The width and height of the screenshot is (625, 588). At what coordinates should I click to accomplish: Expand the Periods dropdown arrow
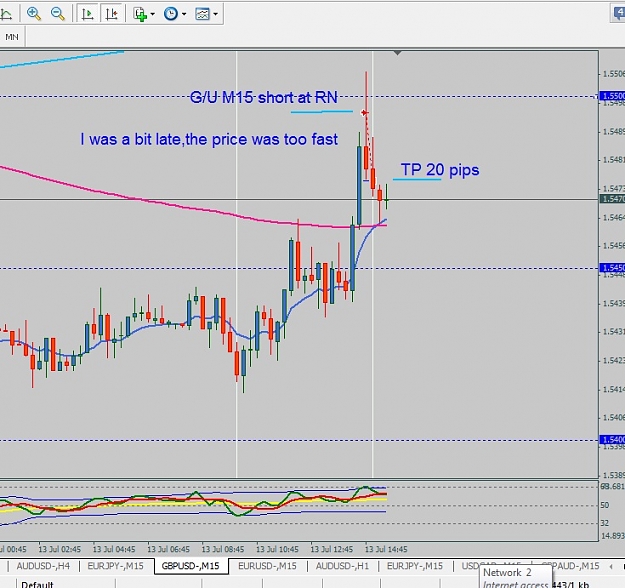(184, 14)
